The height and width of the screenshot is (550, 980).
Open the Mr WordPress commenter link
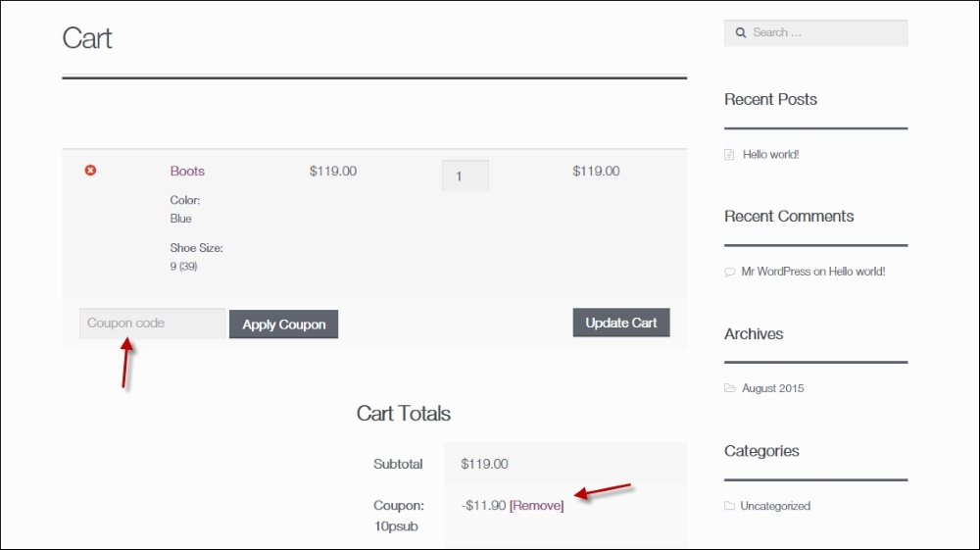[x=775, y=272]
